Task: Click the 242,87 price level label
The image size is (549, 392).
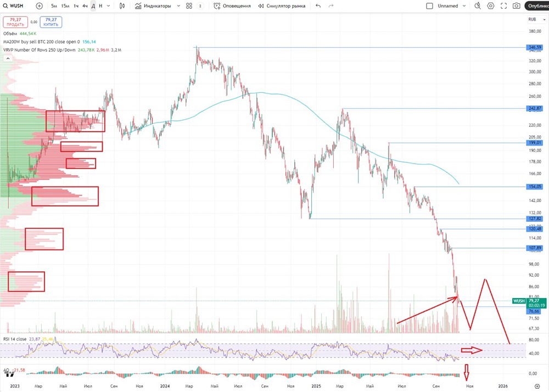Action: coord(535,109)
